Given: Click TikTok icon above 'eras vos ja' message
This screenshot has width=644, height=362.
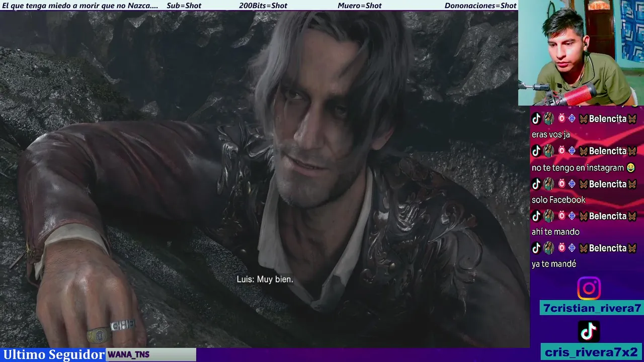Looking at the screenshot, I should tap(536, 119).
